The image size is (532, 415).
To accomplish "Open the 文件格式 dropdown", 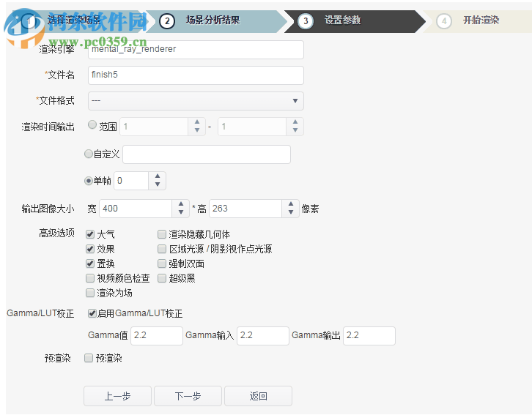I will [x=196, y=101].
